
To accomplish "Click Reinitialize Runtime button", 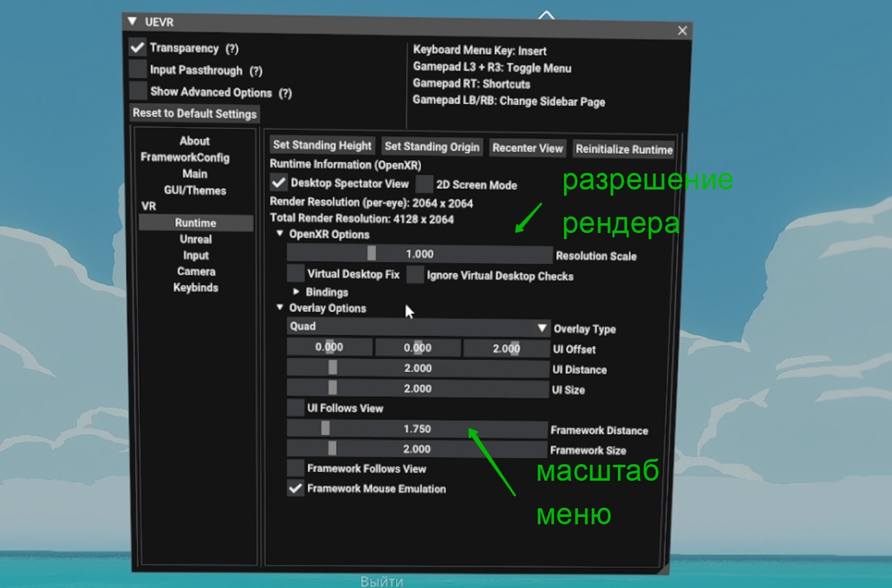I will [x=624, y=149].
